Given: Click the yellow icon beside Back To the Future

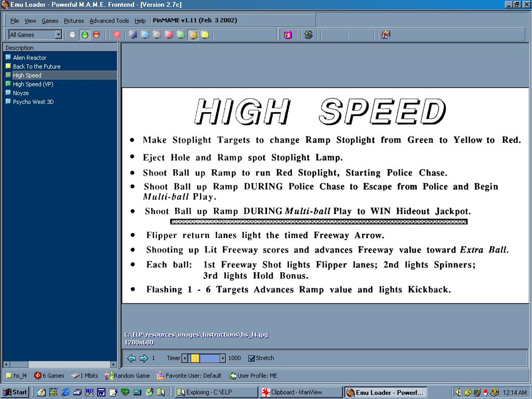Looking at the screenshot, I should pos(8,66).
